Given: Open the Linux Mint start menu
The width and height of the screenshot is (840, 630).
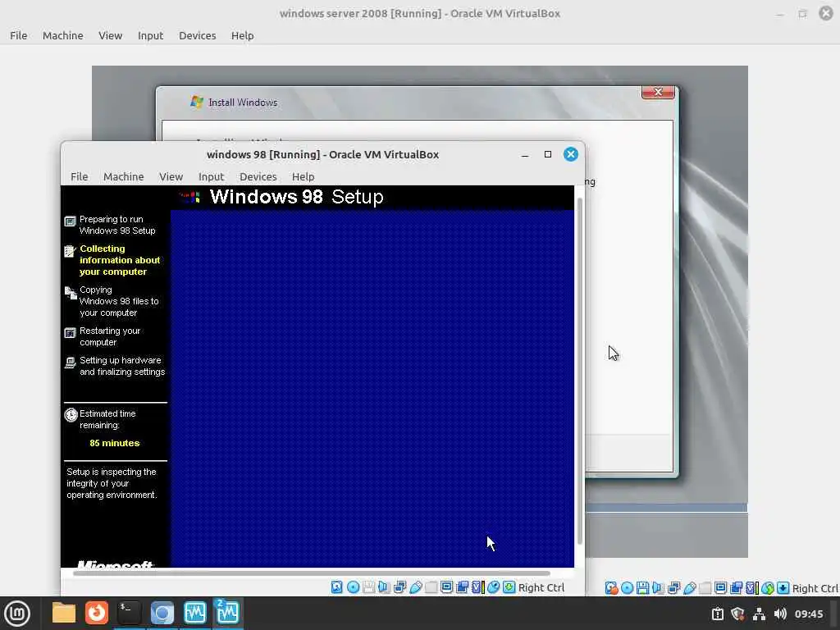Looking at the screenshot, I should tap(17, 614).
